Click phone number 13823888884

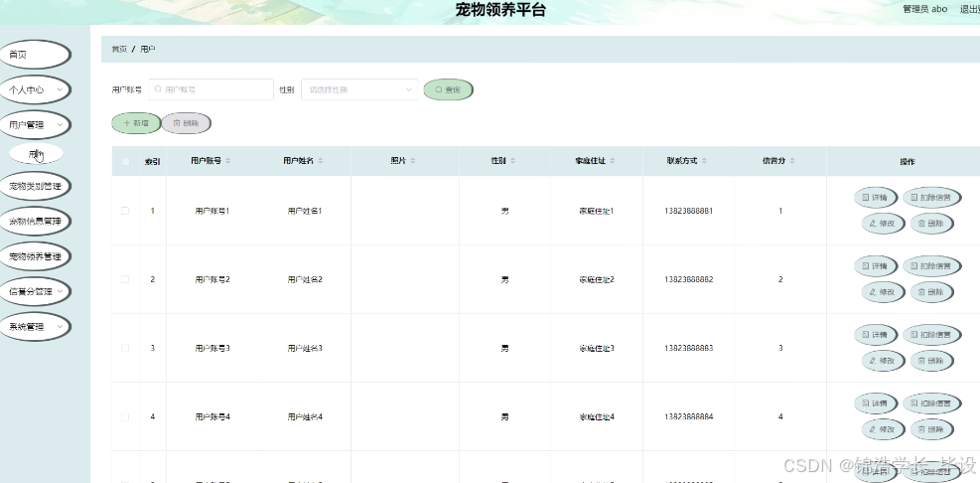pyautogui.click(x=689, y=417)
